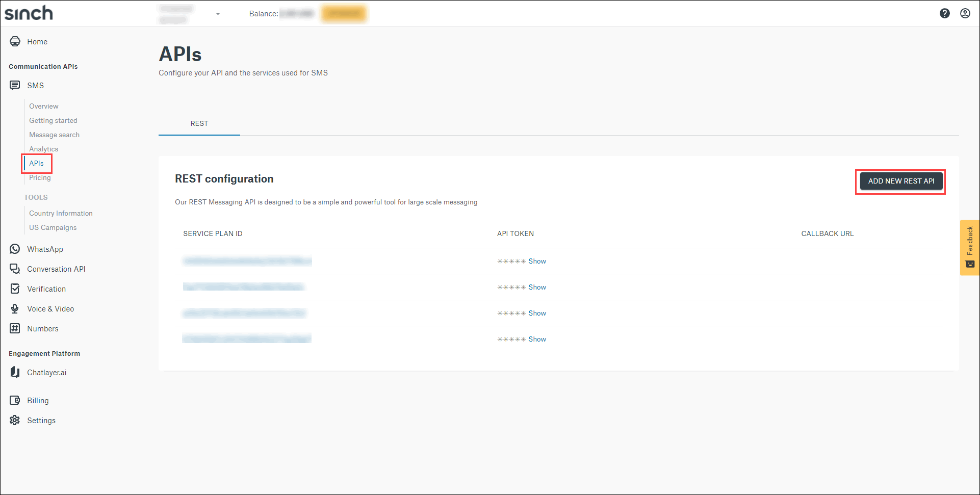Open the Feedback side tab
This screenshot has width=980, height=495.
click(969, 247)
